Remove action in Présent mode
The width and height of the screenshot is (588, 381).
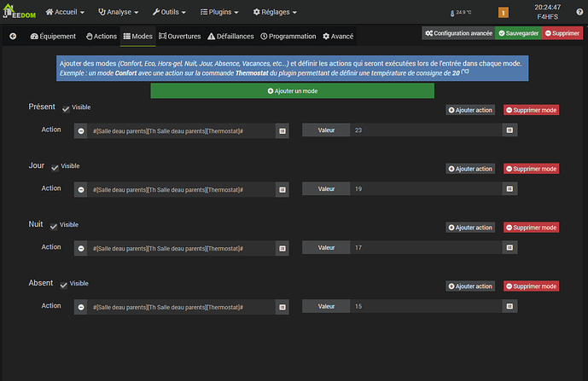(80, 131)
